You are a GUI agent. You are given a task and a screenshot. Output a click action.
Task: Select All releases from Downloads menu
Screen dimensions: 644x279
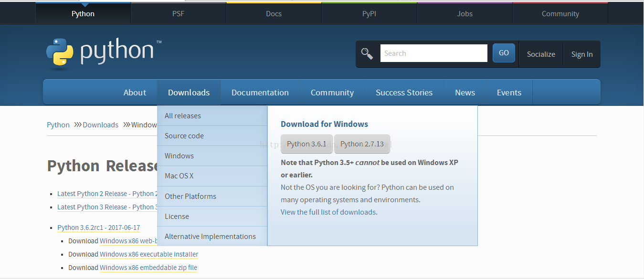[x=212, y=116]
